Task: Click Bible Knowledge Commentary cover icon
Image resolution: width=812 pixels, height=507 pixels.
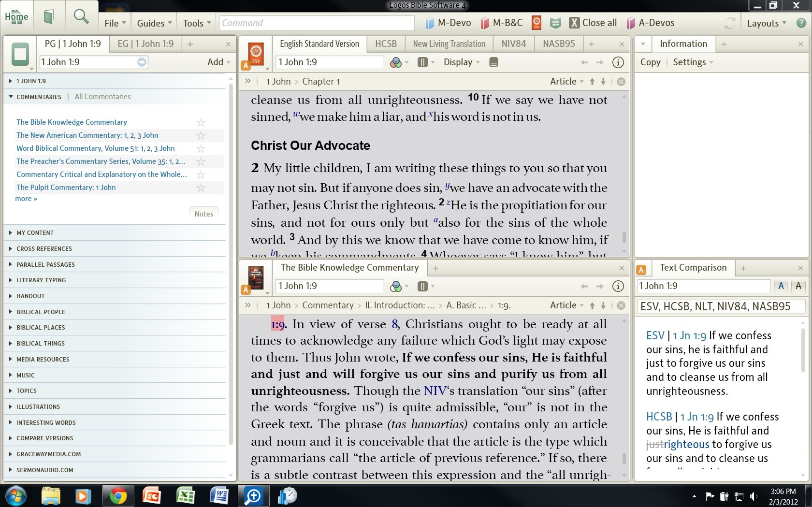Action: coord(256,278)
